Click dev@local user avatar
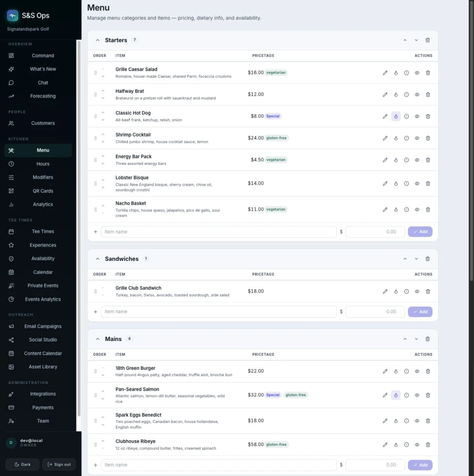 tap(11, 443)
